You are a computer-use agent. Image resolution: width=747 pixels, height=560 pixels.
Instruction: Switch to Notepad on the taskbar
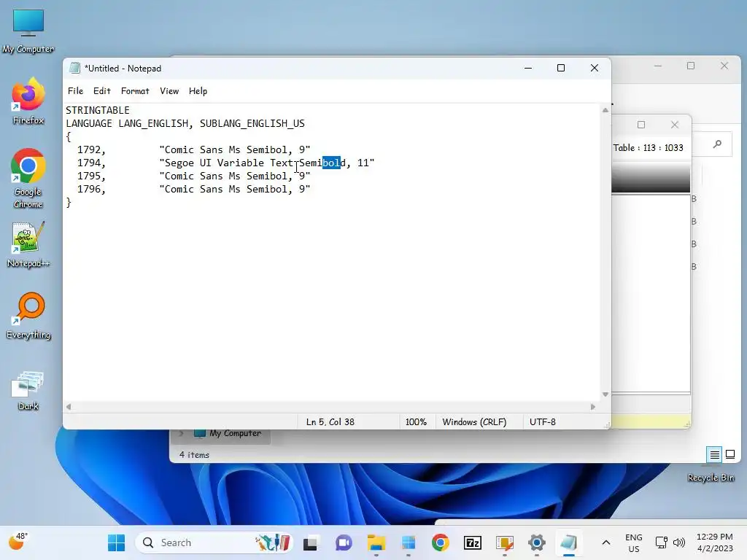click(x=569, y=542)
